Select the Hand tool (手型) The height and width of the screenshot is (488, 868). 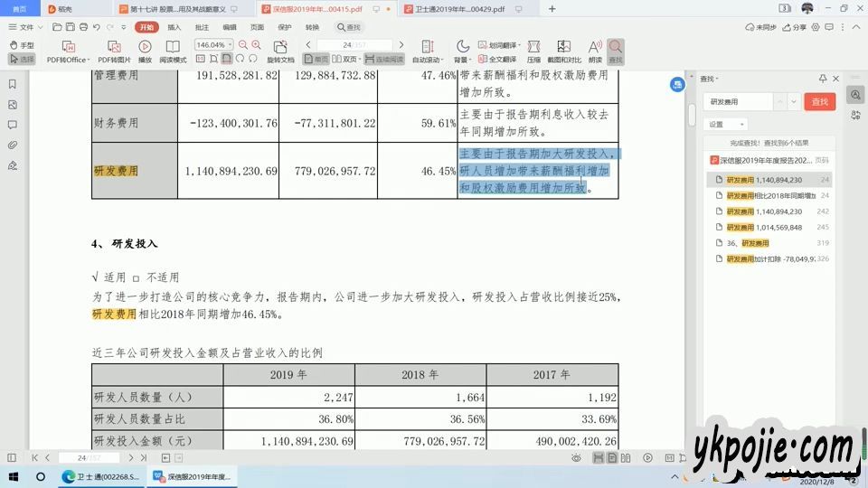coord(22,45)
